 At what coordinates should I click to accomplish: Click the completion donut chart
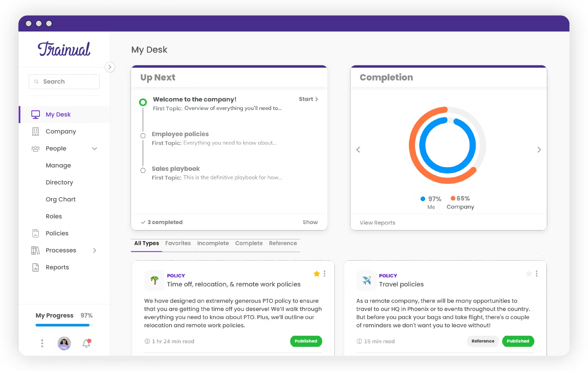(x=447, y=145)
